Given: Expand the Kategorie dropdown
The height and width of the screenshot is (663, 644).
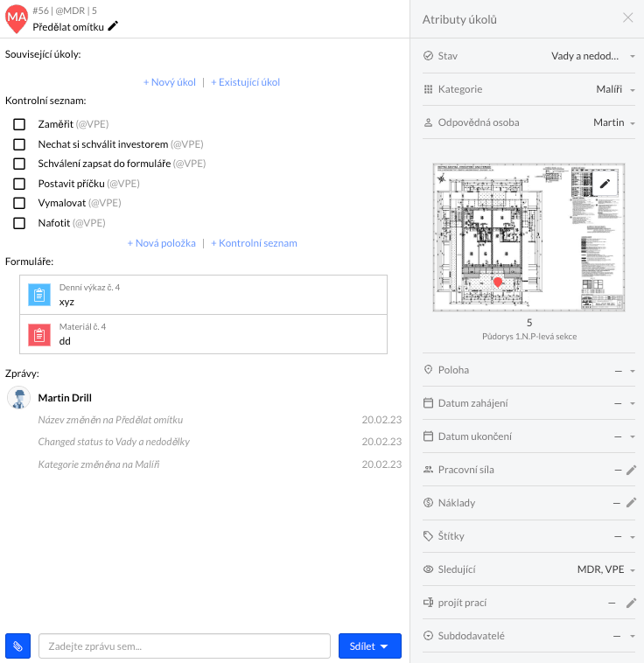Looking at the screenshot, I should (614, 89).
